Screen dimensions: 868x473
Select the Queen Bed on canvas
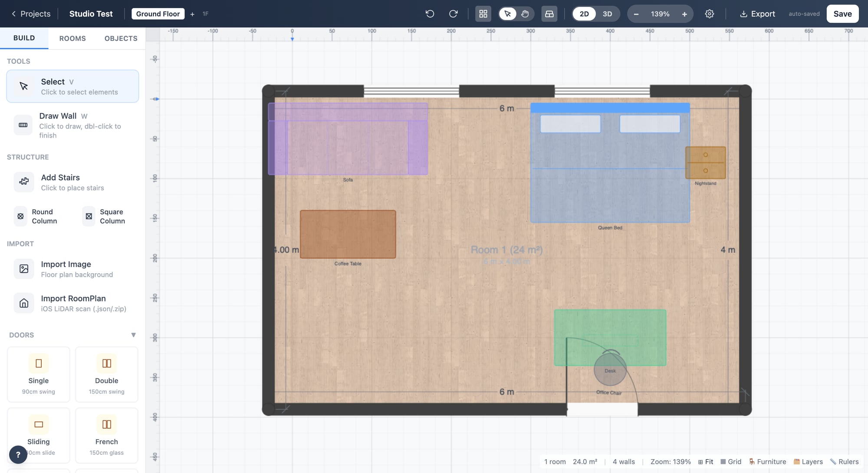pyautogui.click(x=610, y=163)
